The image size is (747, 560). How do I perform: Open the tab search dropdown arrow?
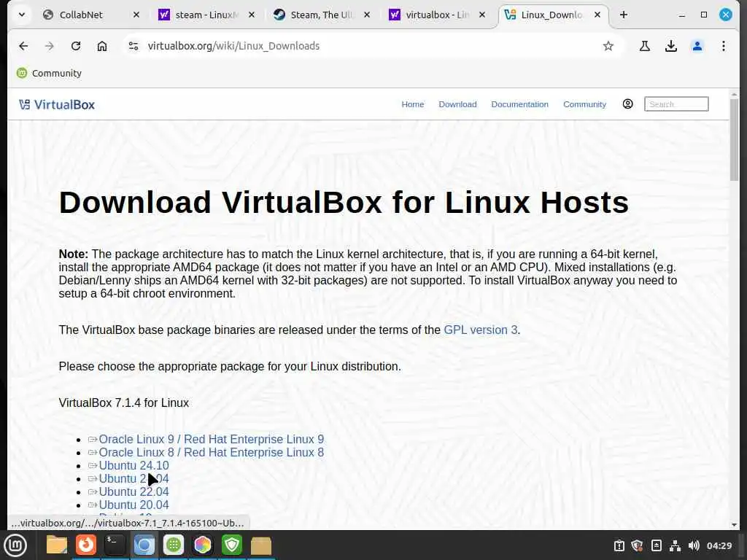click(x=22, y=15)
